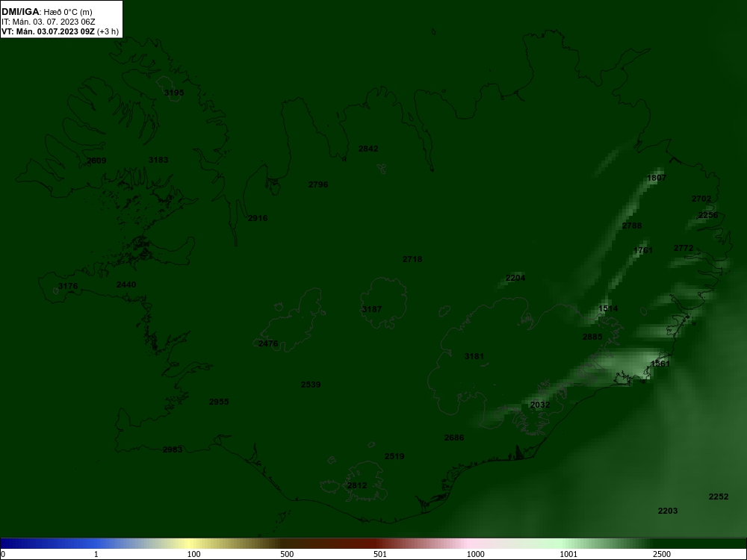Click the 2539 label
This screenshot has width=747, height=560.
(x=311, y=385)
